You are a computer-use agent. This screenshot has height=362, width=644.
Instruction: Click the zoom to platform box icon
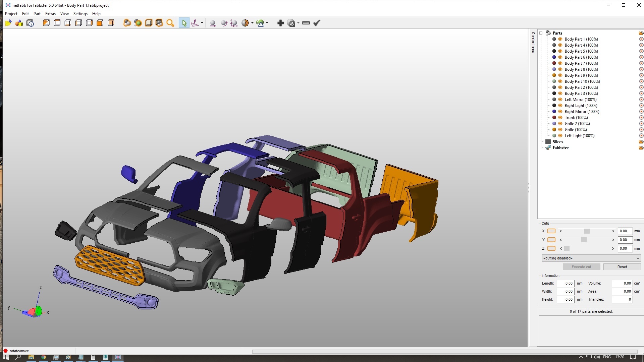pyautogui.click(x=149, y=23)
